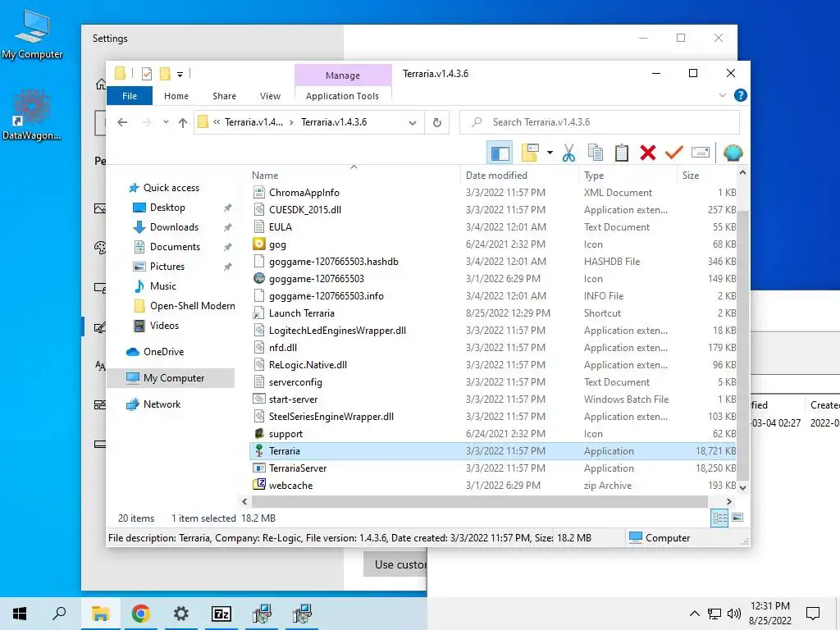Select the support icon file
The width and height of the screenshot is (840, 630).
click(285, 434)
